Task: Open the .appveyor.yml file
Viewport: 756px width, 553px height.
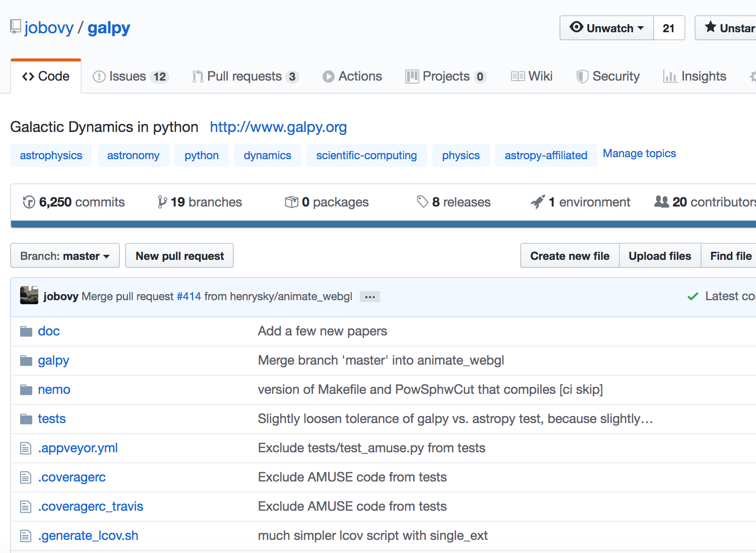Action: (78, 448)
